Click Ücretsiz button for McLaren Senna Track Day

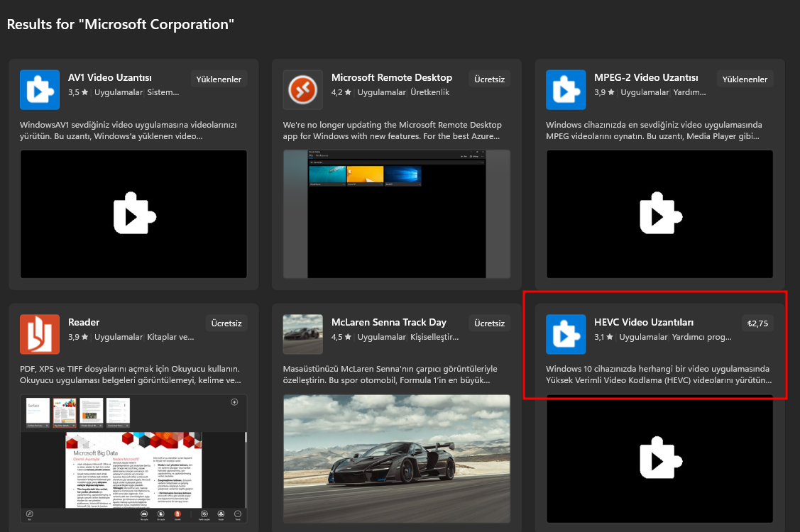(x=489, y=323)
